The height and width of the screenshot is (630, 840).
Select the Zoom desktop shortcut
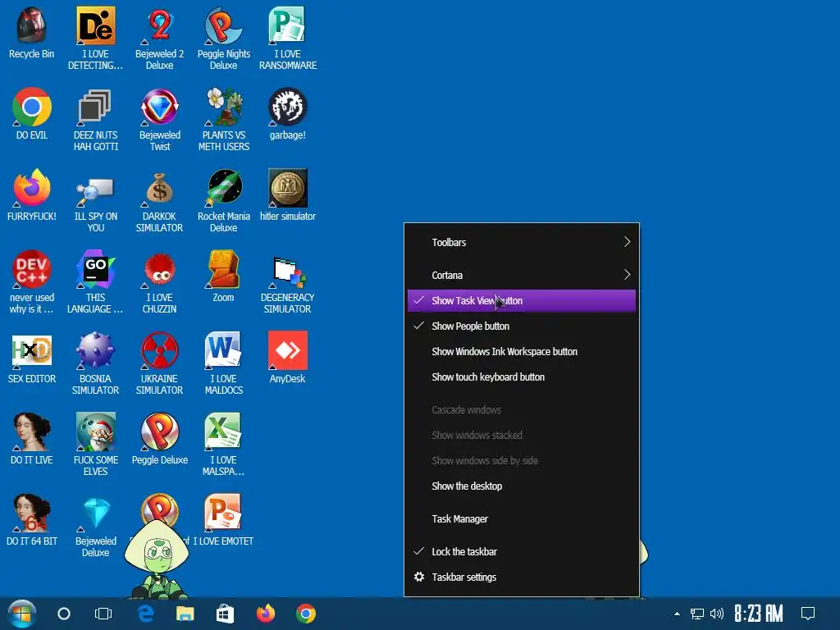pos(224,269)
